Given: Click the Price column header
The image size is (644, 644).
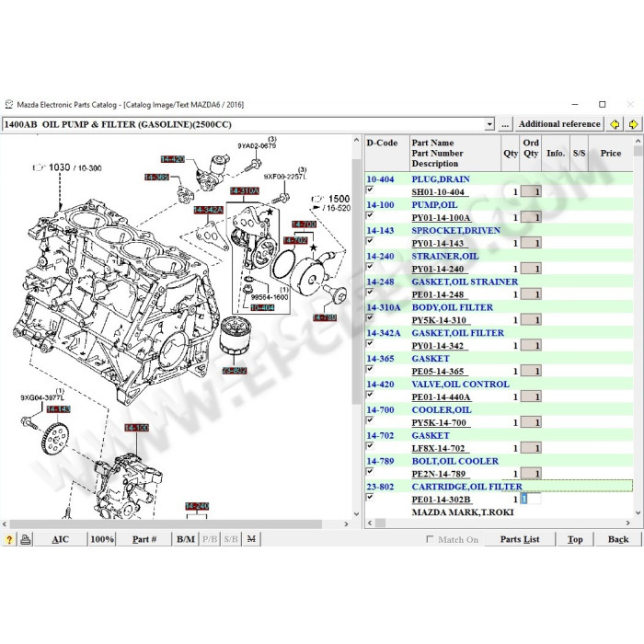Looking at the screenshot, I should [x=610, y=154].
